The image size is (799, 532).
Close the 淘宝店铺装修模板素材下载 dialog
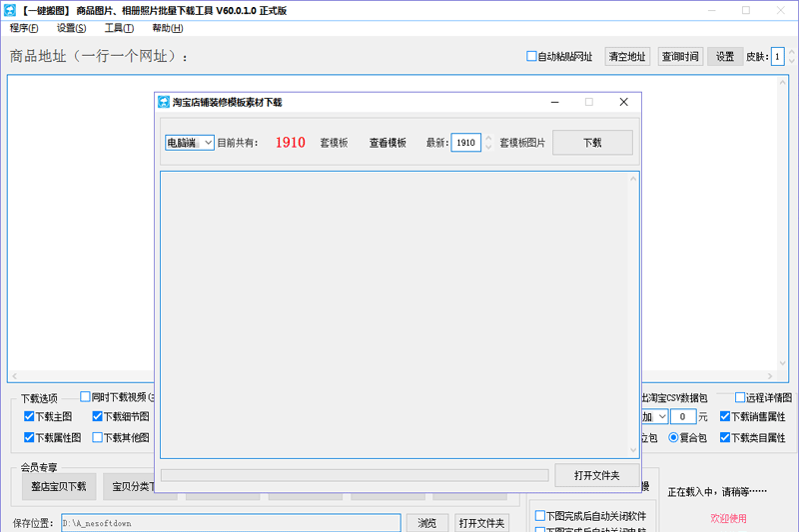click(x=623, y=102)
